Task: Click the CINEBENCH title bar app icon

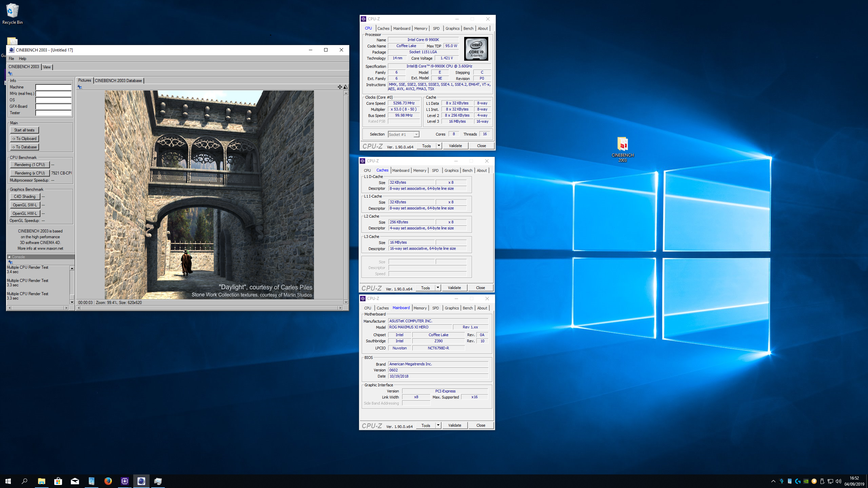Action: coord(11,50)
